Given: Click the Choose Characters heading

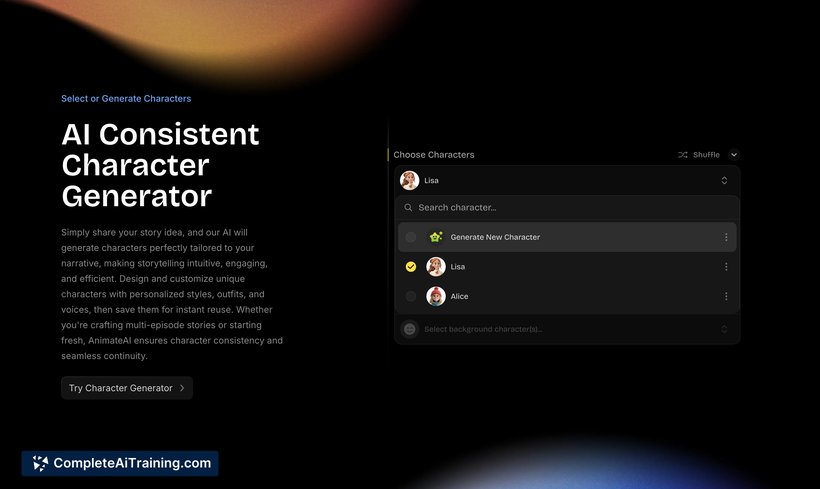Looking at the screenshot, I should click(434, 155).
